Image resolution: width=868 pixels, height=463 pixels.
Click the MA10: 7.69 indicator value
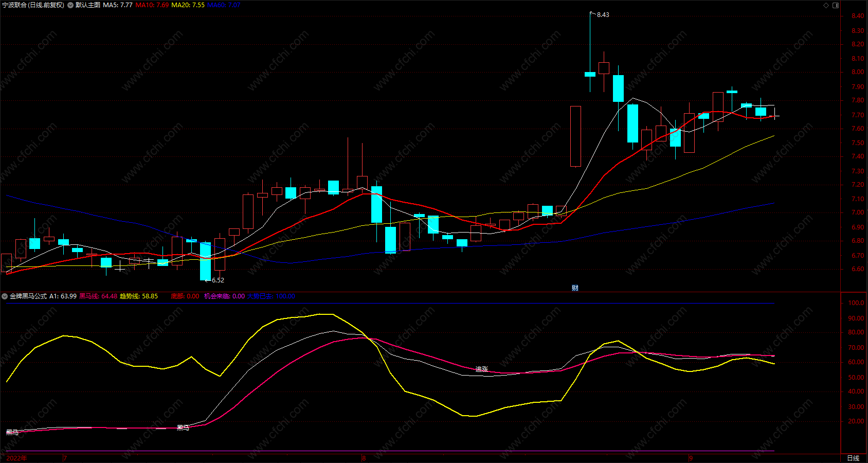click(152, 5)
